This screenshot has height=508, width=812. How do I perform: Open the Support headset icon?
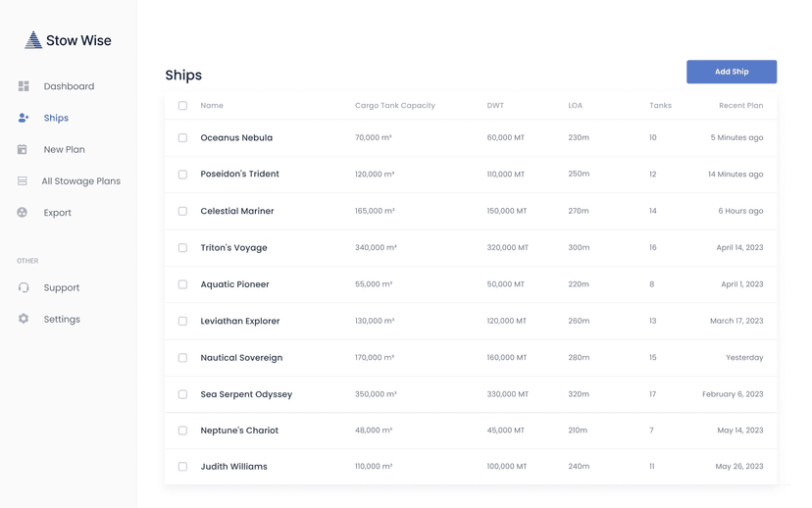click(x=24, y=287)
